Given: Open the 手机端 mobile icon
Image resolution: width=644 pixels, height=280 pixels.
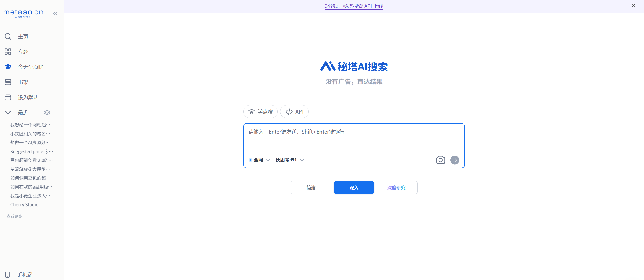Looking at the screenshot, I should pos(7,274).
